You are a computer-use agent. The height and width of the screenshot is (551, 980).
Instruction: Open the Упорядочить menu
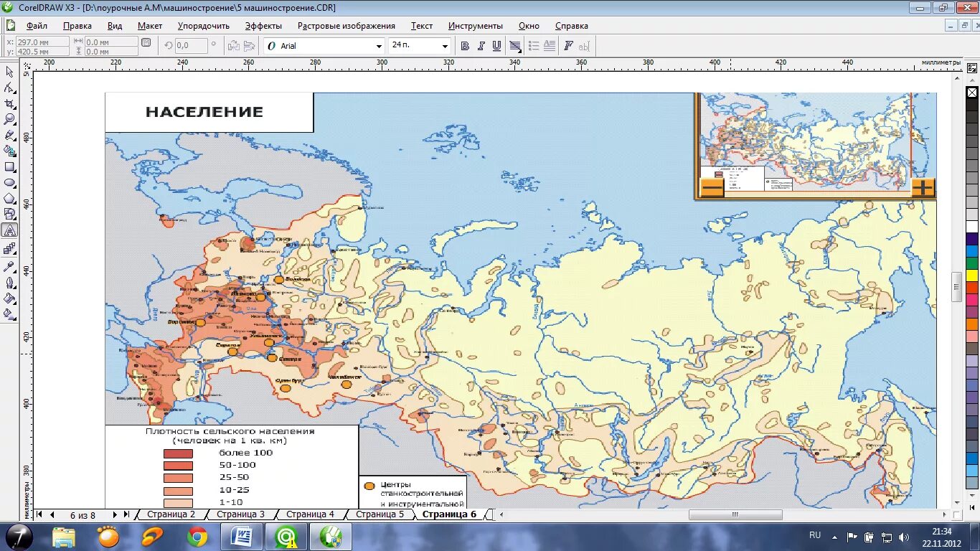[204, 26]
